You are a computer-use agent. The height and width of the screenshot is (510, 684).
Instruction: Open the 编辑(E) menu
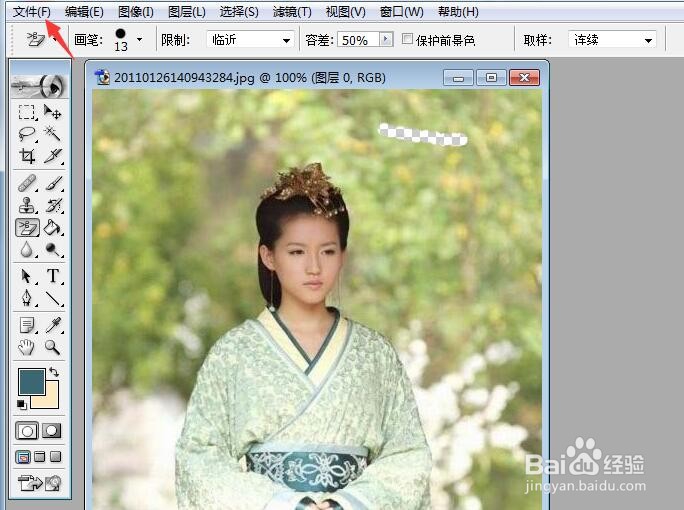tap(84, 12)
